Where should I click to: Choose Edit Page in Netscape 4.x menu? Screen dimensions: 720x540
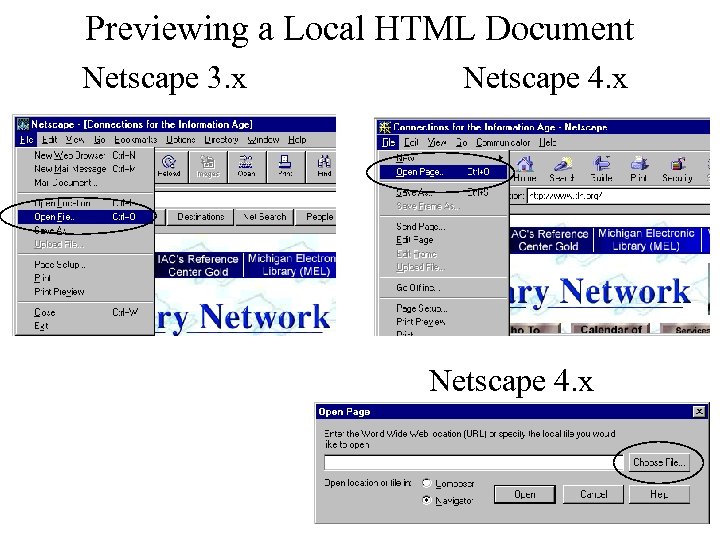(x=444, y=240)
